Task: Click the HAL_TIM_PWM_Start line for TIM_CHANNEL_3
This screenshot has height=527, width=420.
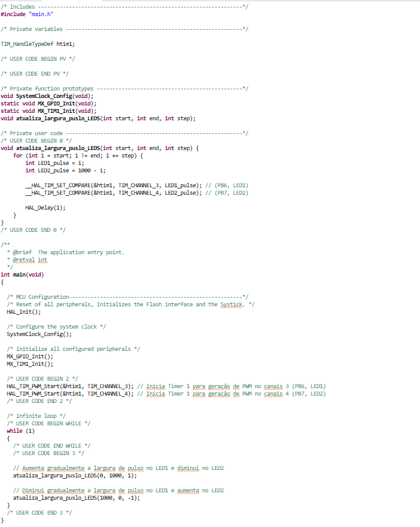Action: [x=70, y=386]
